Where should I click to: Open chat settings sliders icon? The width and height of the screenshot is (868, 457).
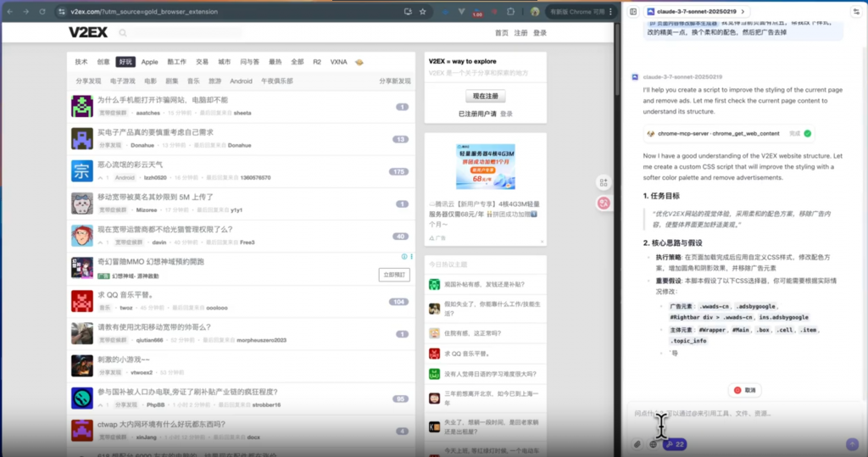point(855,12)
